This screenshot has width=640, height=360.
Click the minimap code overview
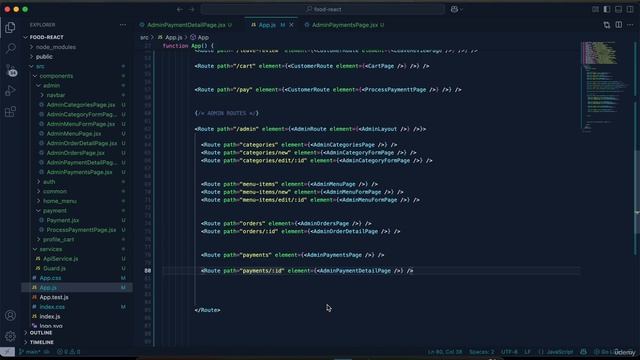point(606,86)
